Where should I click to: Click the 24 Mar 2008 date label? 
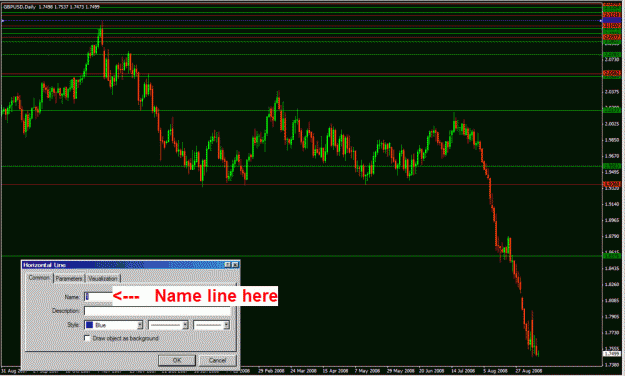tap(303, 370)
